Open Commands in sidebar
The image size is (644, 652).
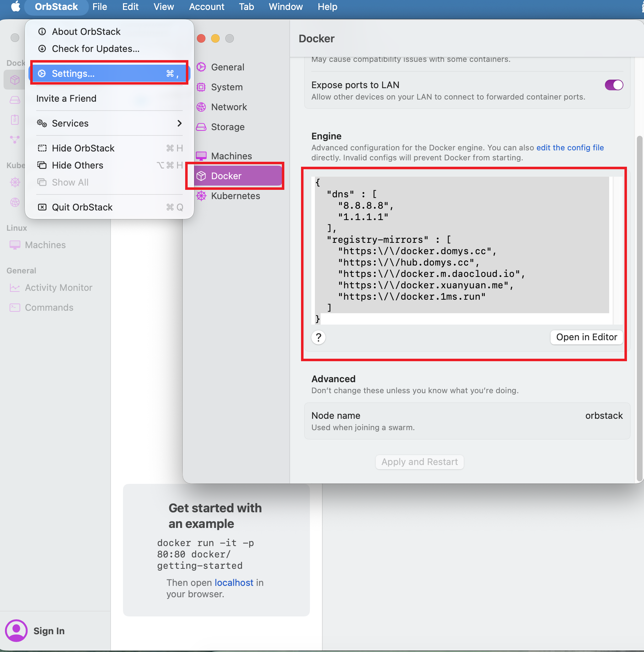point(55,308)
